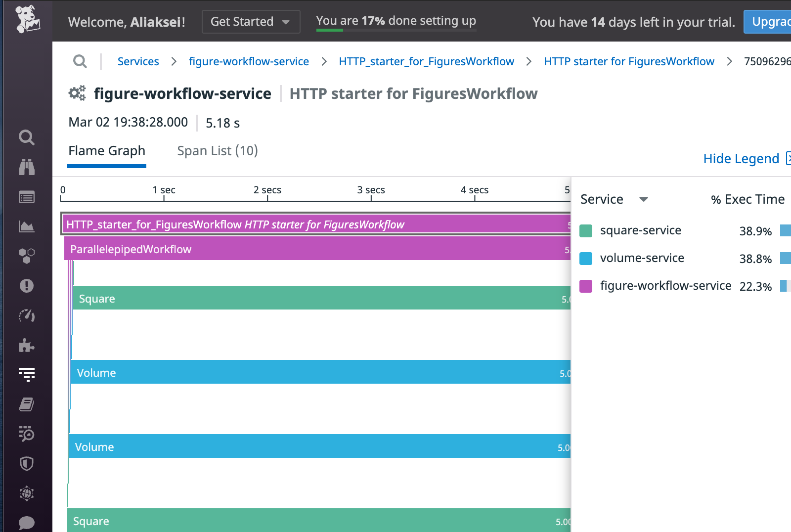Go to Services breadcrumb link
This screenshot has width=791, height=532.
point(138,61)
